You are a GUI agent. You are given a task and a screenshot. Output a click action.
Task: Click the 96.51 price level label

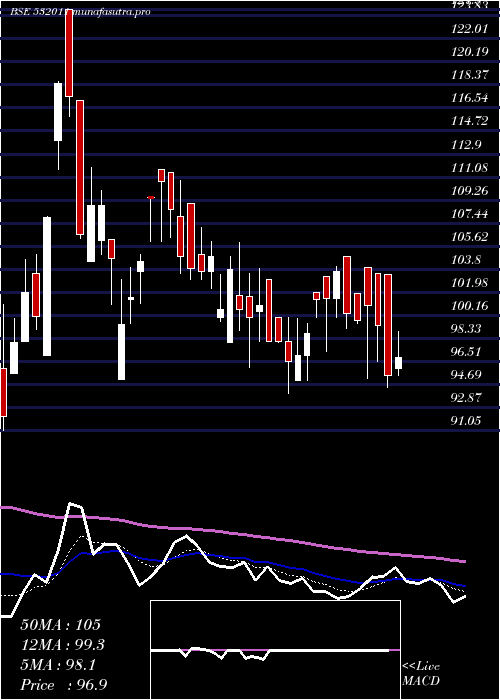pyautogui.click(x=466, y=352)
